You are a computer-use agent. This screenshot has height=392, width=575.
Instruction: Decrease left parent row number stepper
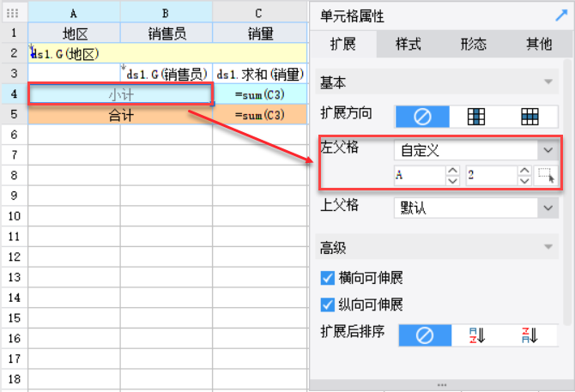click(x=524, y=181)
